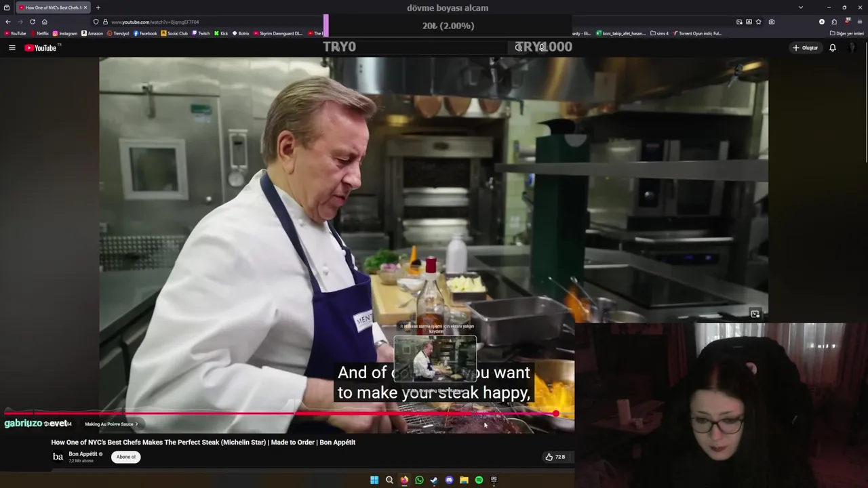Open the Social Club bookmark
868x488 pixels.
(x=174, y=33)
